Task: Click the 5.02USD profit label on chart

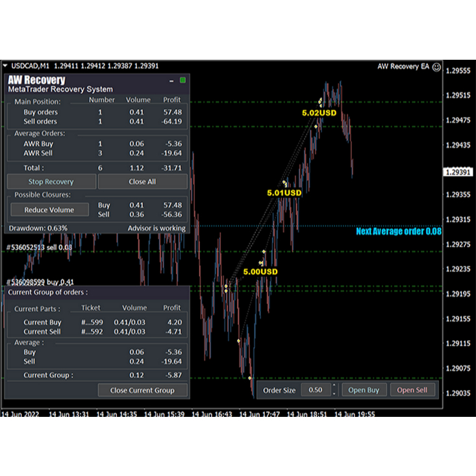Action: point(319,113)
